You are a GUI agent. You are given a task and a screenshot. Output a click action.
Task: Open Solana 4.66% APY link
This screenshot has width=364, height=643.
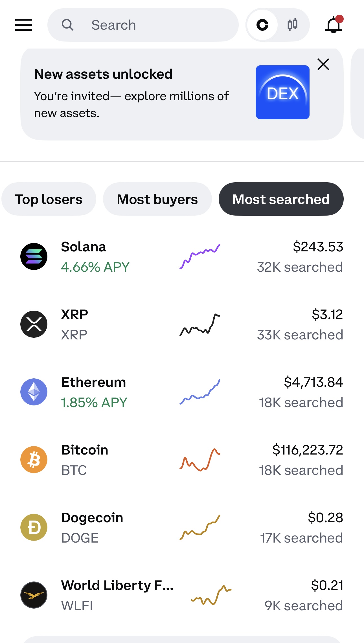point(95,267)
